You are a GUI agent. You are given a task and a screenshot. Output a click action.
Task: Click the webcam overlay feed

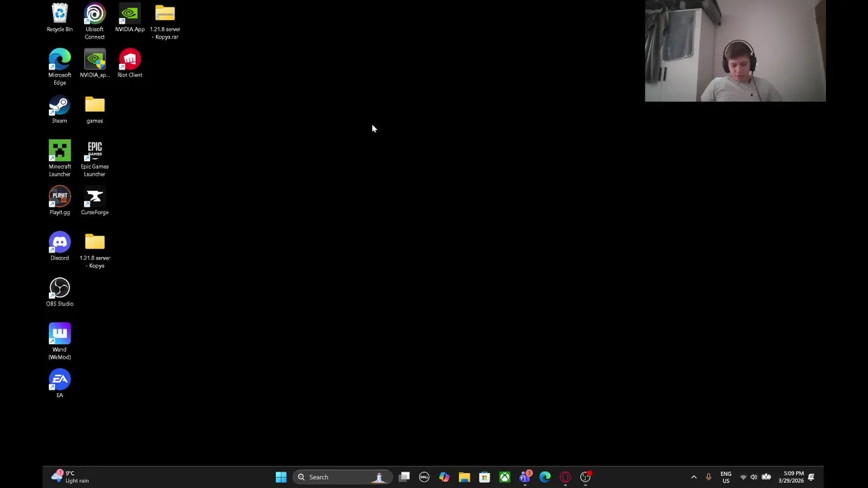[735, 51]
